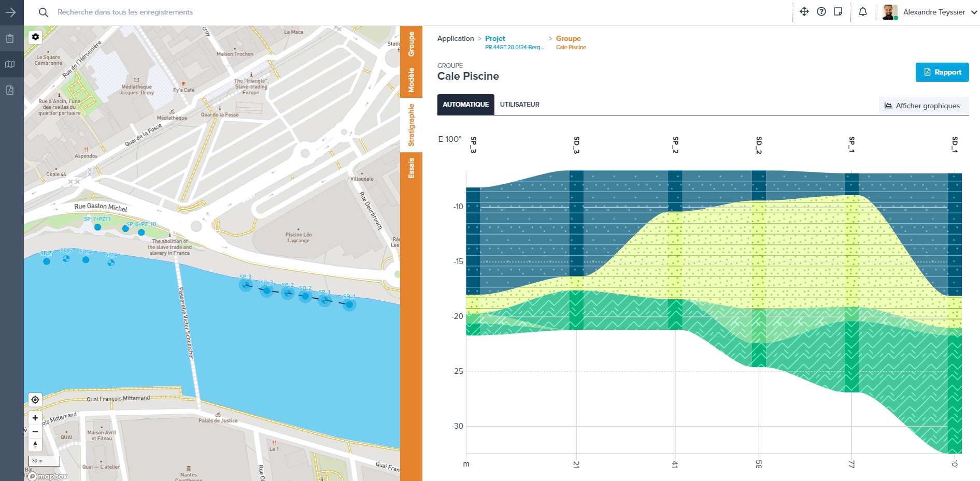Screen dimensions: 980x481
Task: Reset map bearing with compass button
Action: (x=35, y=445)
